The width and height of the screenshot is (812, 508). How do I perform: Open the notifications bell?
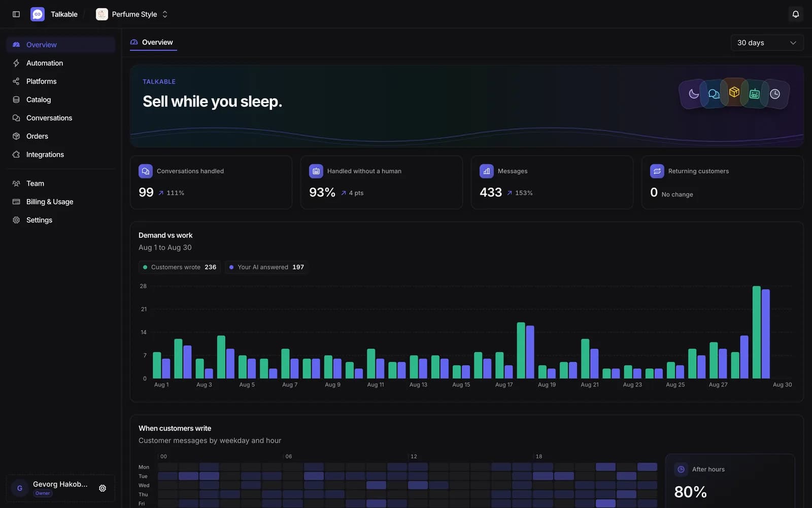[796, 14]
